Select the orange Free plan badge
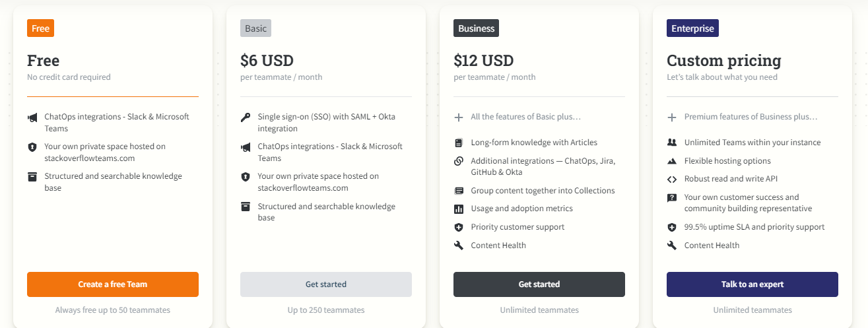Viewport: 868px width, 328px height. pos(40,28)
